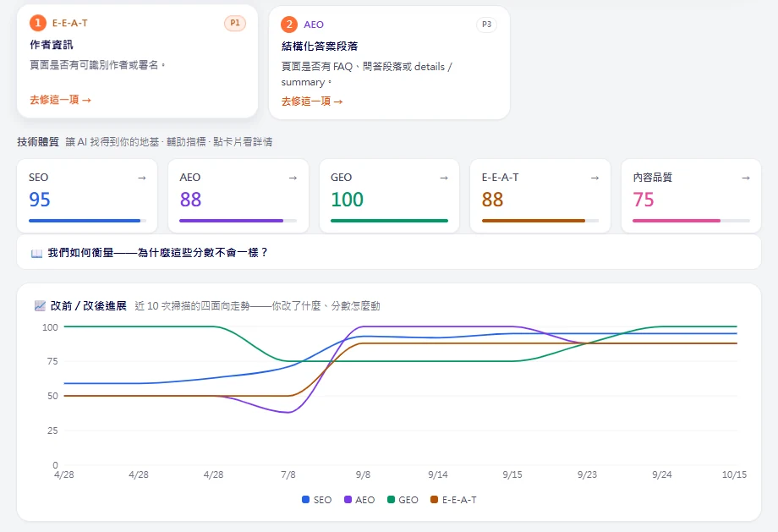Click the green GEO progress bar

(x=390, y=221)
